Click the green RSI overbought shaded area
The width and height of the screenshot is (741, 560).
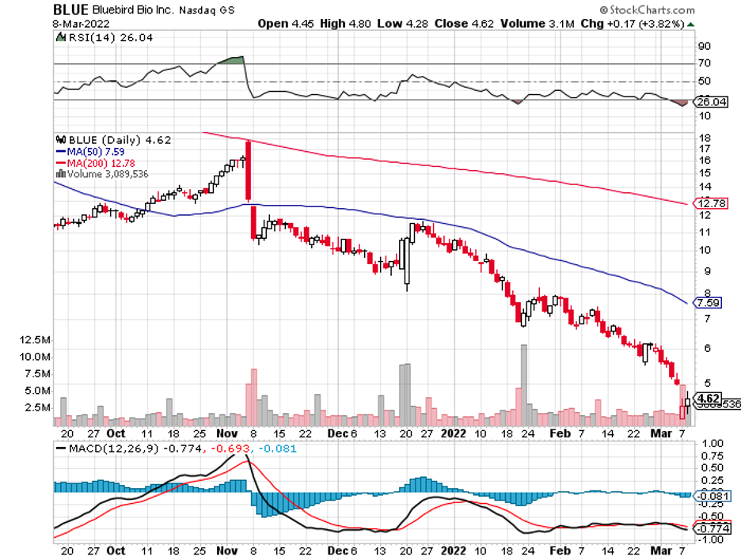point(232,59)
